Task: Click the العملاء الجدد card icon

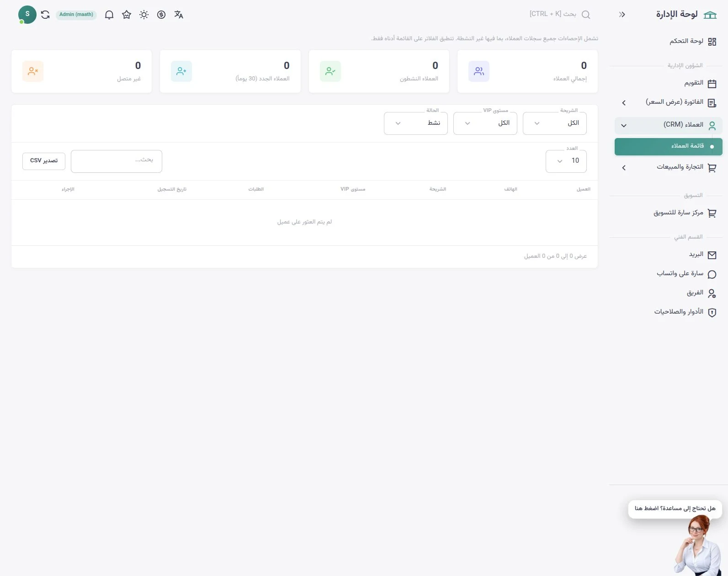Action: point(181,71)
